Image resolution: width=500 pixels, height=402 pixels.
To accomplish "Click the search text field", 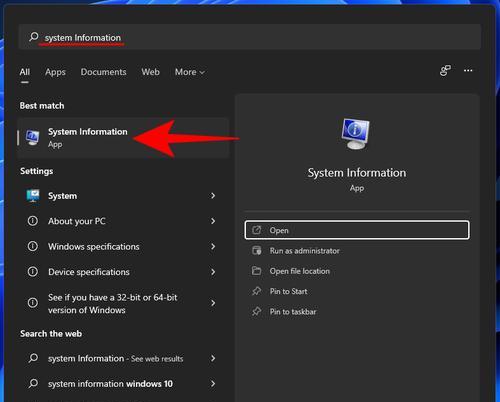I will tap(250, 37).
